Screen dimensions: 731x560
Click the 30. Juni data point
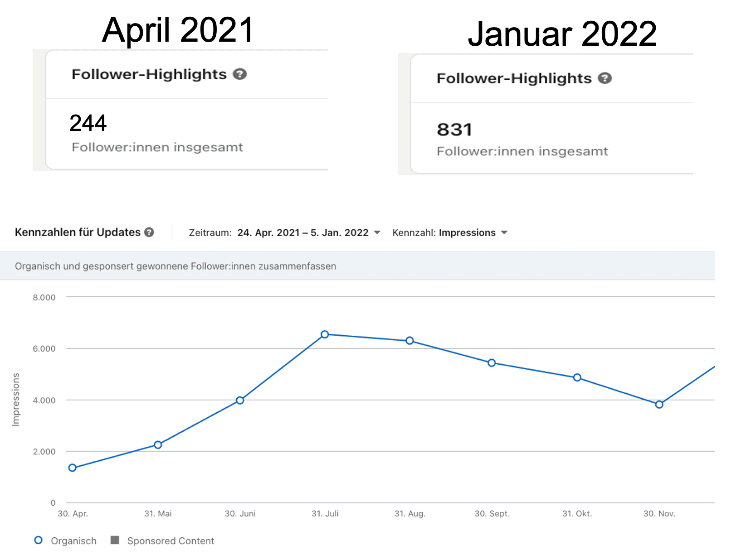[x=240, y=400]
